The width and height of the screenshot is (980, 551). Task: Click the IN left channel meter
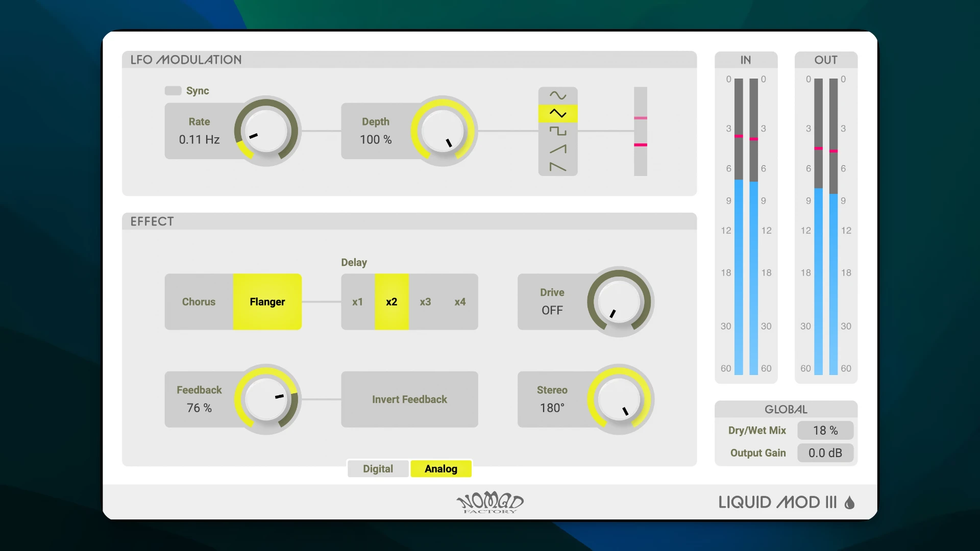(739, 227)
